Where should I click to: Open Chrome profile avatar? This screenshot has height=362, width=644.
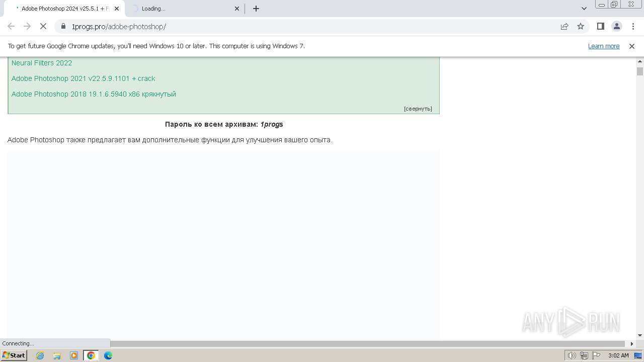[x=617, y=26]
